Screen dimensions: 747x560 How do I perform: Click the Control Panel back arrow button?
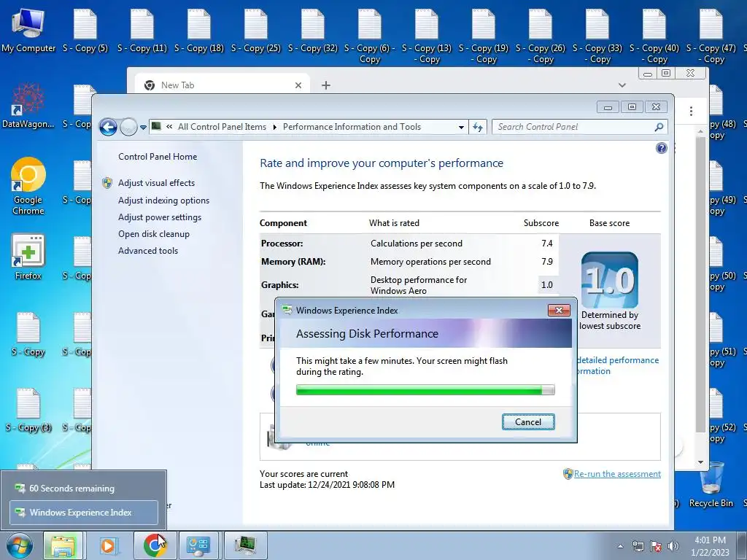pyautogui.click(x=108, y=127)
